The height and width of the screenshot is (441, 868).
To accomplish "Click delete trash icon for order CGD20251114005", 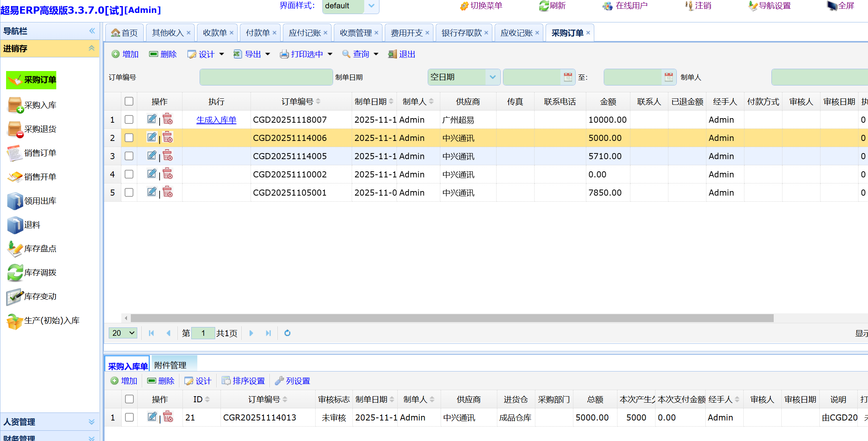I will pyautogui.click(x=168, y=156).
